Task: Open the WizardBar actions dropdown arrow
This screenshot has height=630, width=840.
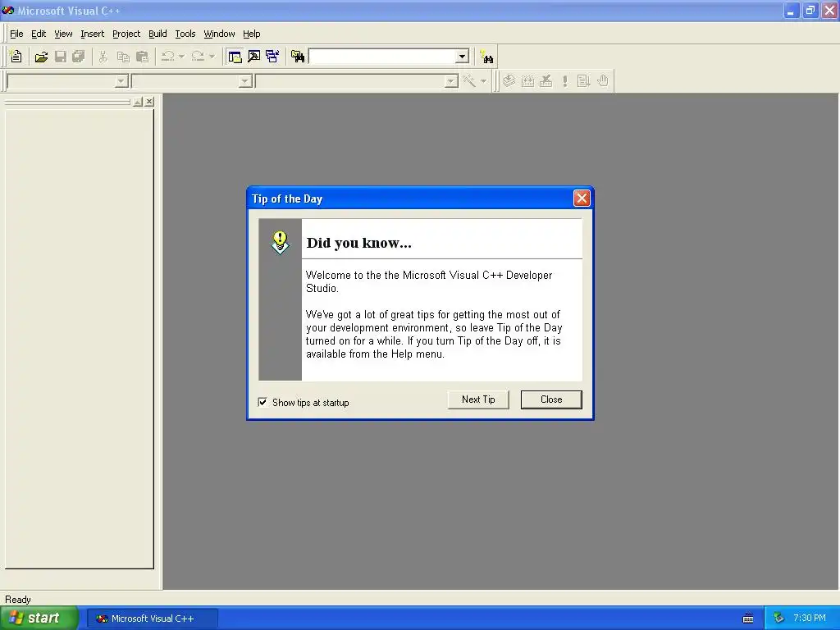Action: point(483,81)
